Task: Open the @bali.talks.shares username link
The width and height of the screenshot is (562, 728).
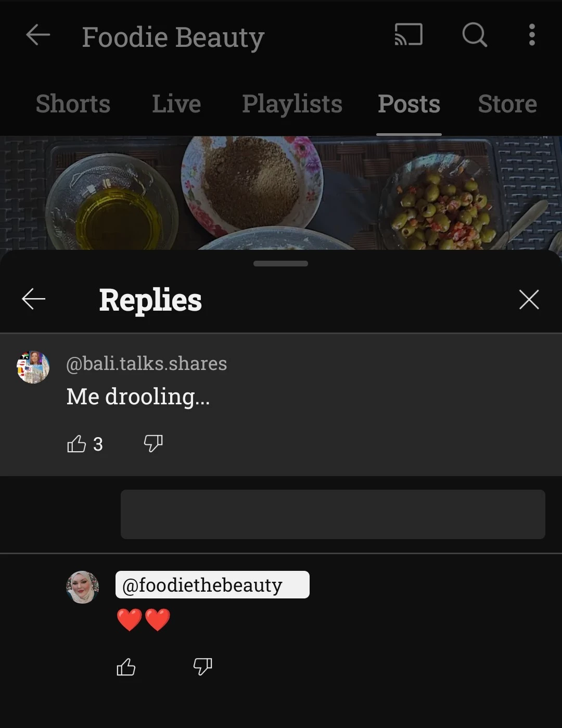Action: [147, 363]
